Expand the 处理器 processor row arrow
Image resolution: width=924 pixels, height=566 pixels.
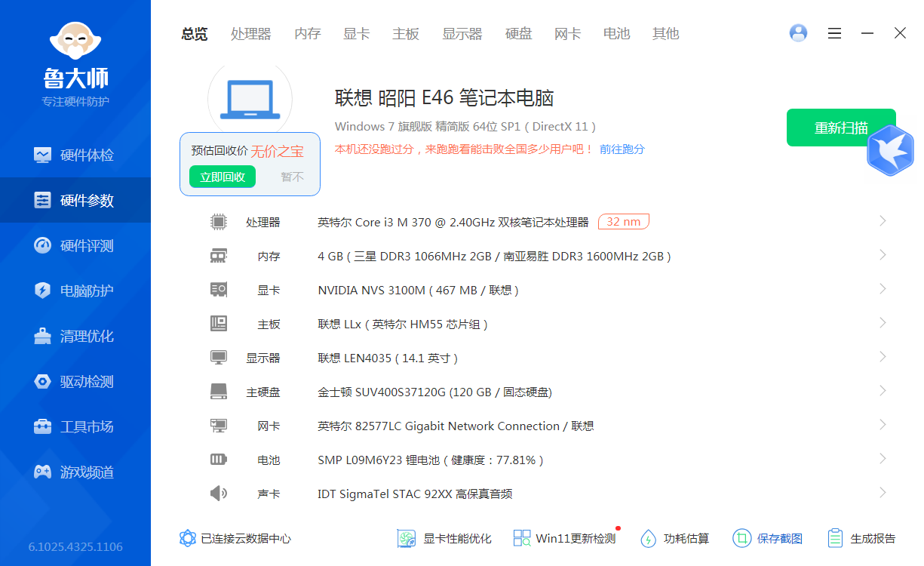(x=883, y=221)
